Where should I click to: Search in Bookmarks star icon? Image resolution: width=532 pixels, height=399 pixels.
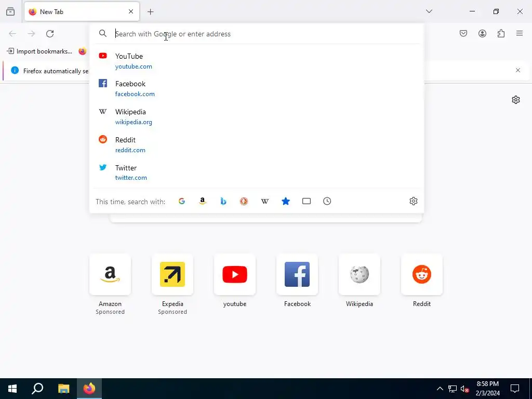286,201
